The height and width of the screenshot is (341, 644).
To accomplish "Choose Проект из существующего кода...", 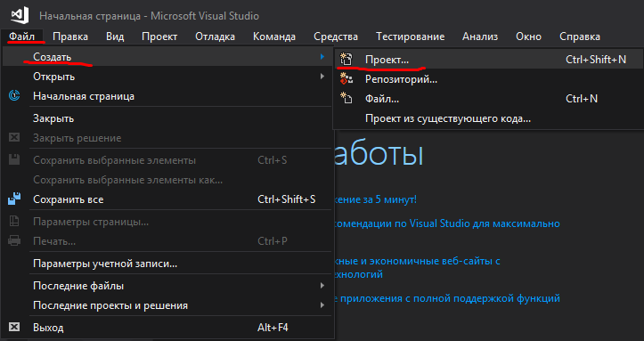I will pyautogui.click(x=488, y=118).
